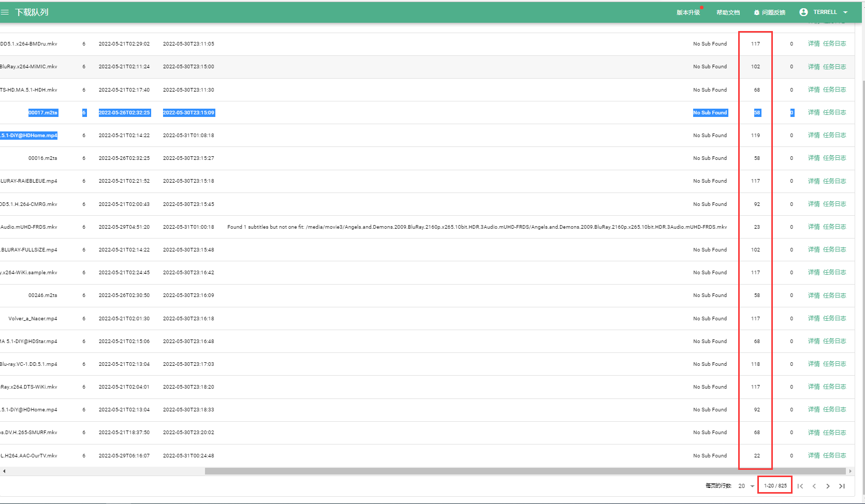
Task: Open 详情 for the WiKi.sample.mkv row
Action: (814, 272)
